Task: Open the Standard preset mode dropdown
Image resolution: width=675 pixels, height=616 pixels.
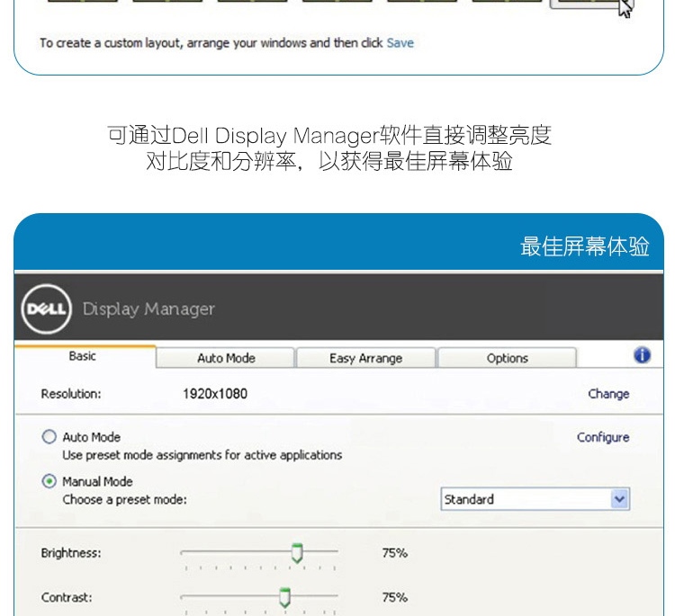Action: pyautogui.click(x=535, y=499)
